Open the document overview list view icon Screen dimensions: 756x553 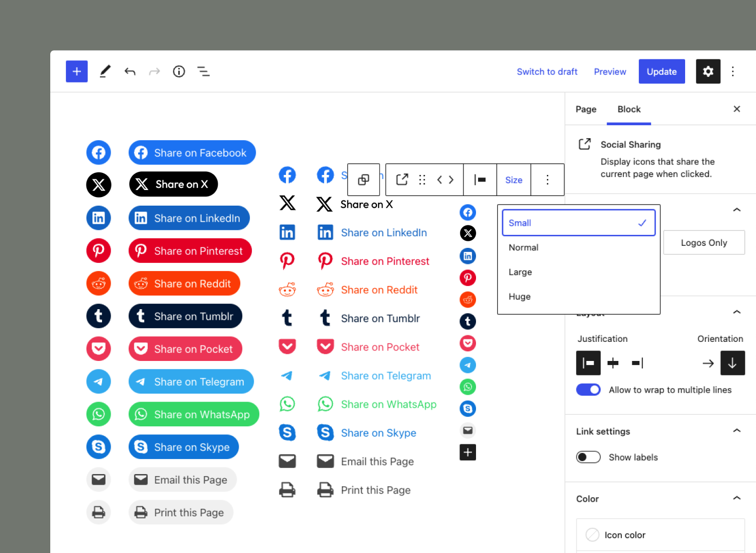(x=203, y=71)
